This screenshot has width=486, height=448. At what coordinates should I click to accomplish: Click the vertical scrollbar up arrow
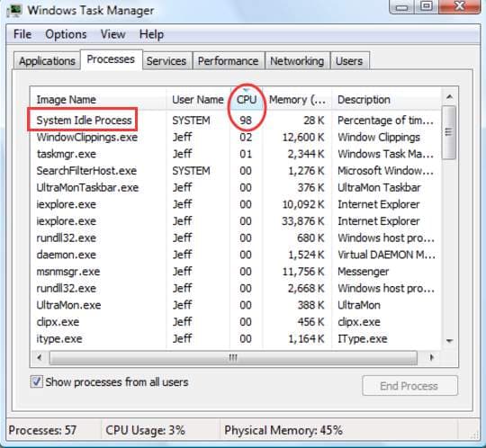[449, 97]
